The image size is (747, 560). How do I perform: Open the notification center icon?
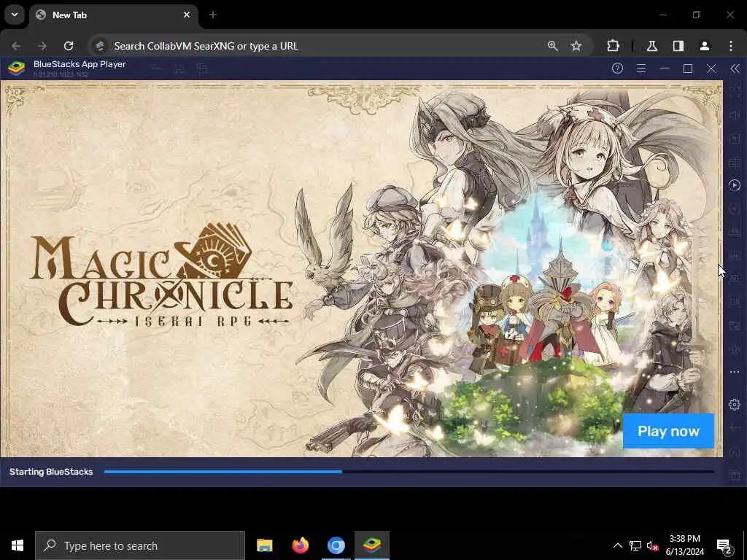point(724,545)
